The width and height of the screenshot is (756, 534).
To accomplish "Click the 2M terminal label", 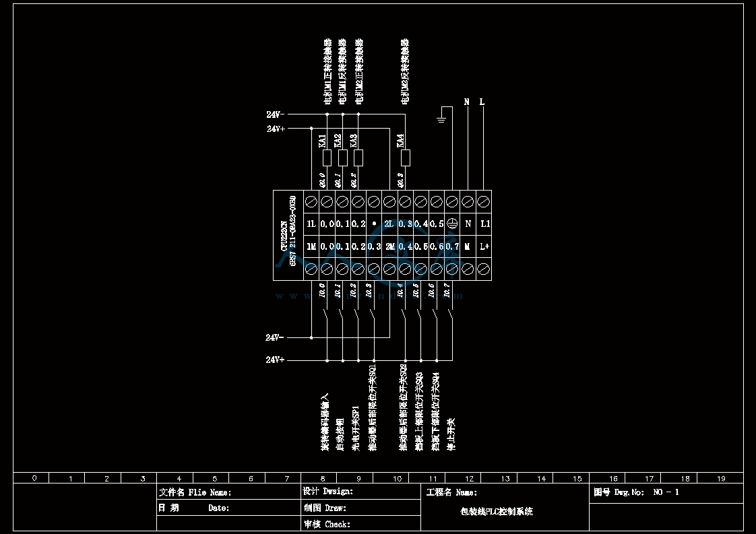I will [x=390, y=246].
